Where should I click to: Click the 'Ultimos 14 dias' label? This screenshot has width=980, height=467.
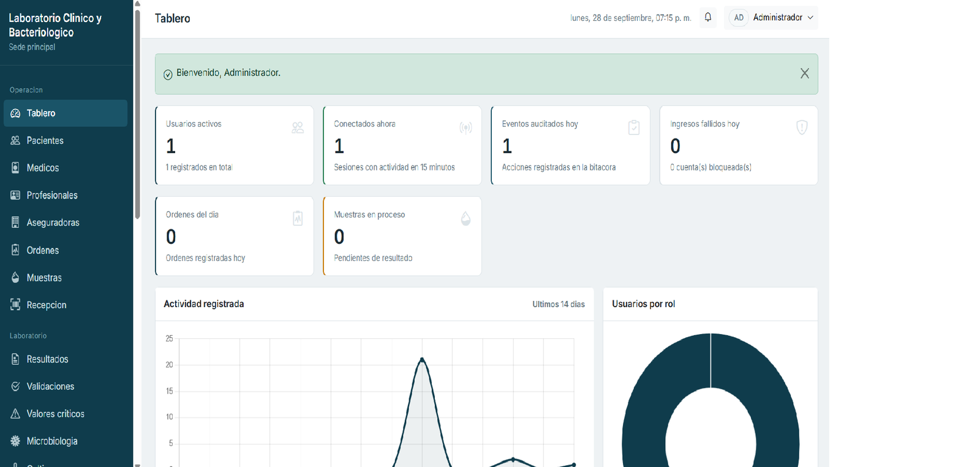tap(559, 304)
